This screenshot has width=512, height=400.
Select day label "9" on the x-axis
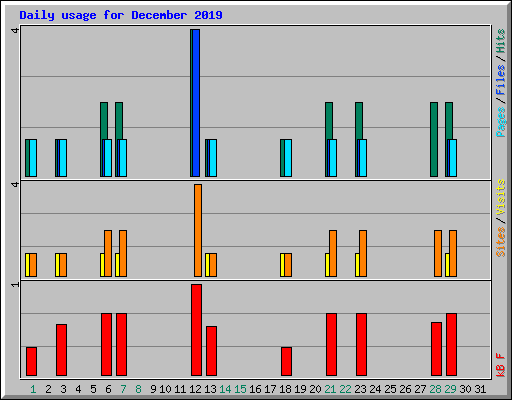[x=153, y=389]
